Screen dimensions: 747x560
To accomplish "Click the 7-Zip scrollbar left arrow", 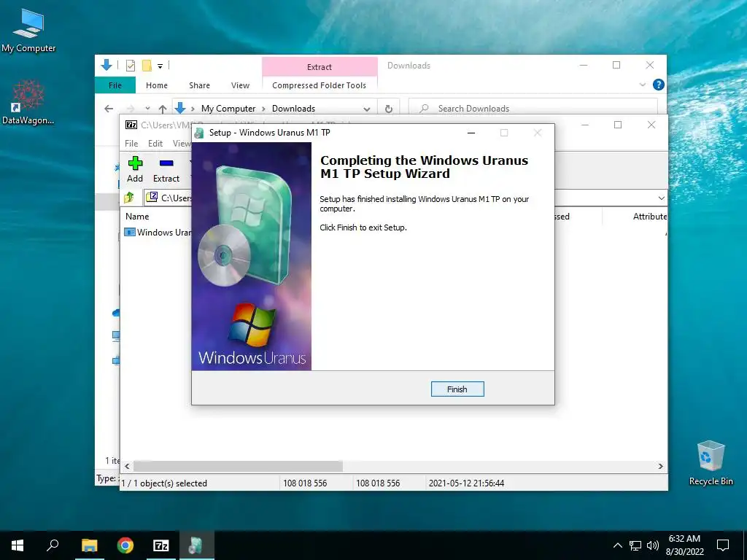I will [x=127, y=466].
